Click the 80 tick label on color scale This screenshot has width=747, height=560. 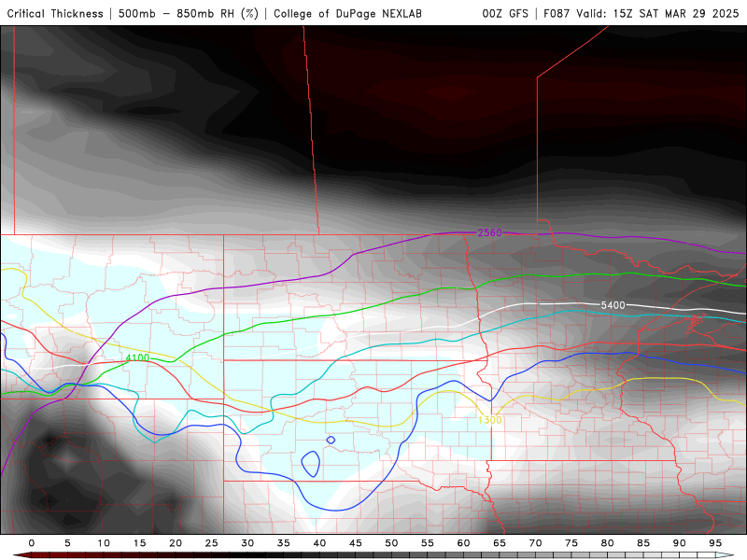608,543
